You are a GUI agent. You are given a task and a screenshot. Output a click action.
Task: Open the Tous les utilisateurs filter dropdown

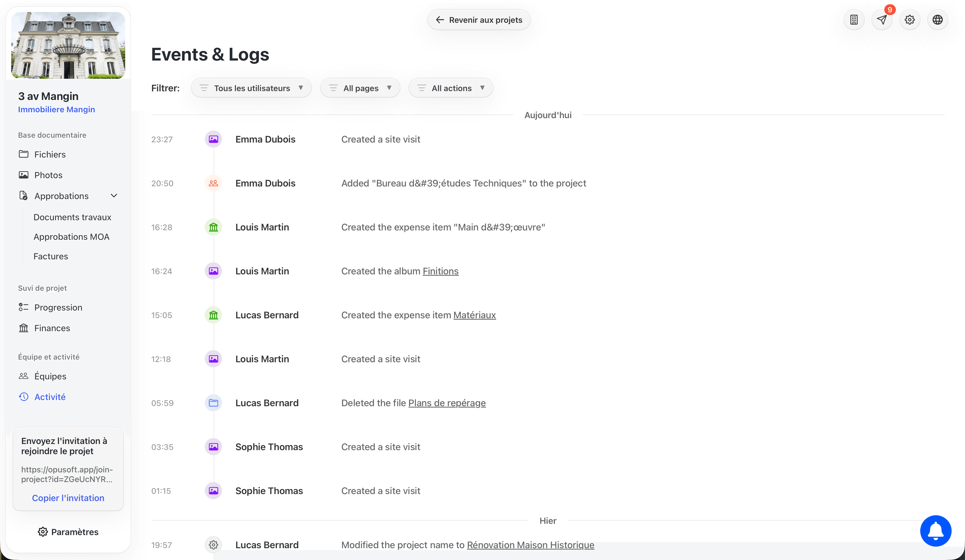click(x=251, y=88)
